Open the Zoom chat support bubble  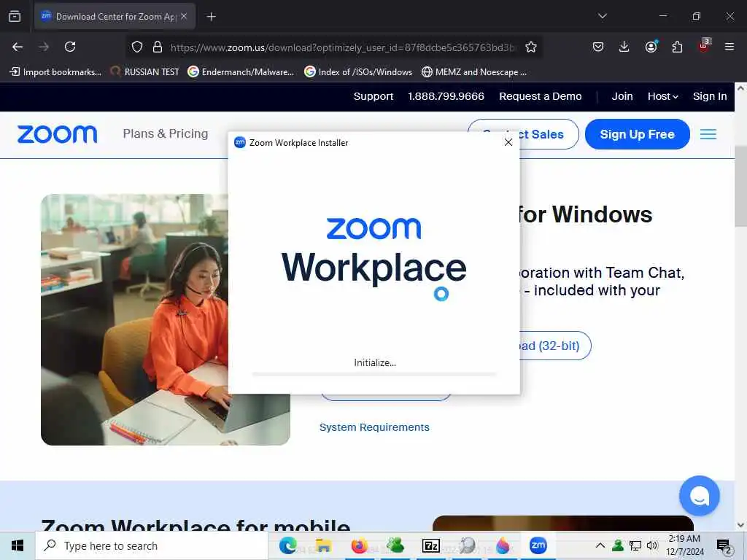tap(699, 496)
